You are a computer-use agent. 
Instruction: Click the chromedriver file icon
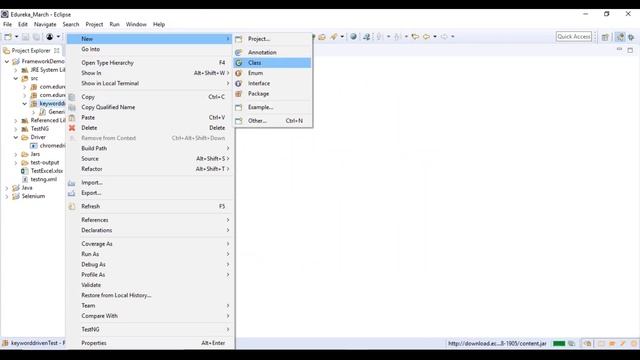[x=34, y=146]
